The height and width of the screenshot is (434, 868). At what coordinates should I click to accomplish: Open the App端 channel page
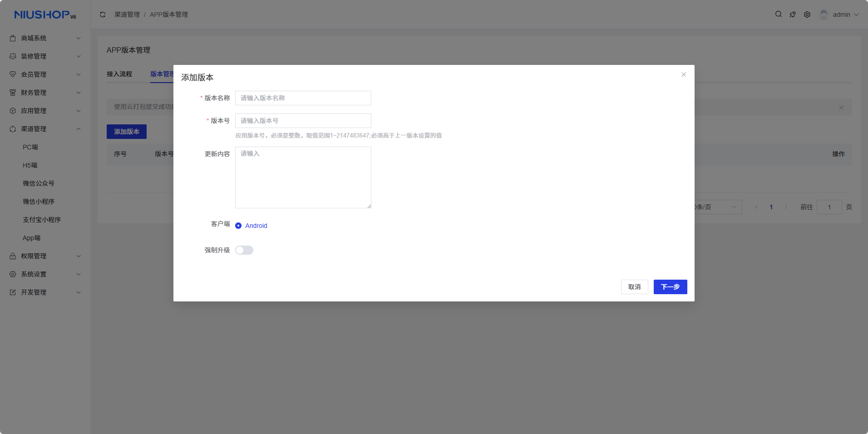point(32,238)
